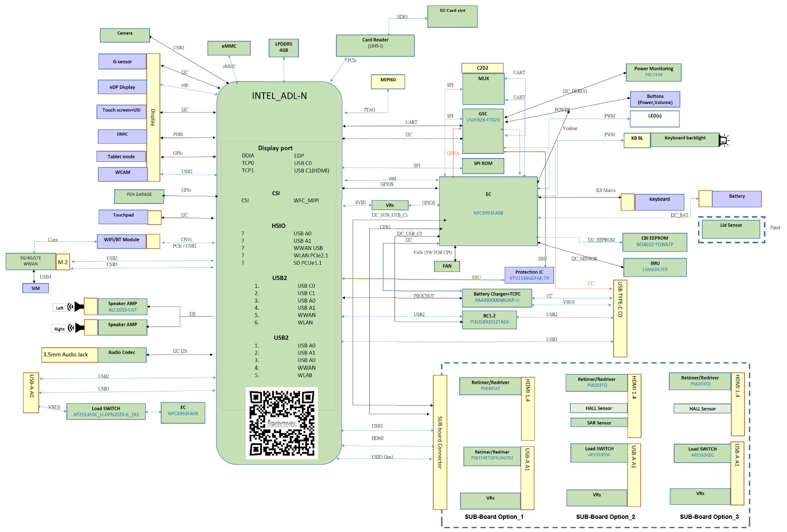Select the C2D2 box
The width and height of the screenshot is (787, 532).
click(483, 68)
